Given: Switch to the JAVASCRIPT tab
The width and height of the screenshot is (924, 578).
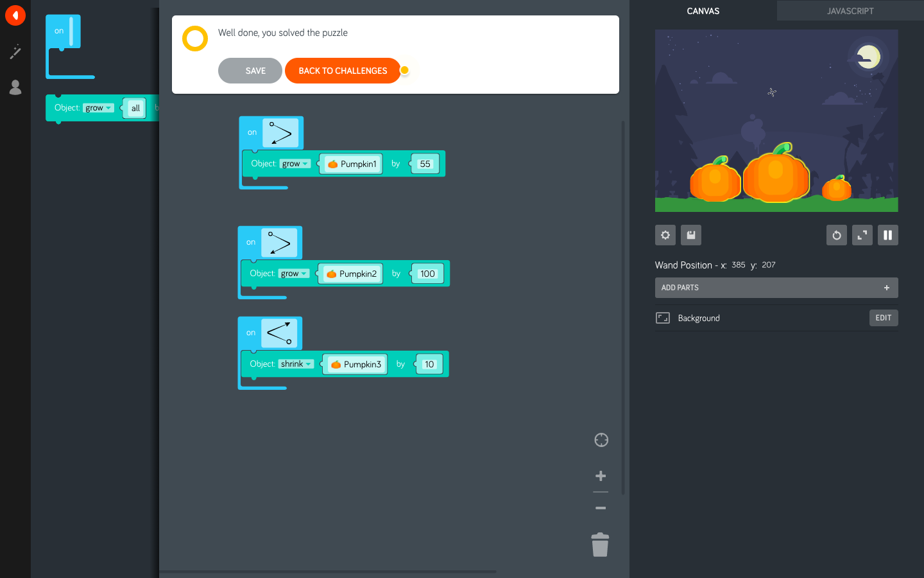Looking at the screenshot, I should coord(850,11).
